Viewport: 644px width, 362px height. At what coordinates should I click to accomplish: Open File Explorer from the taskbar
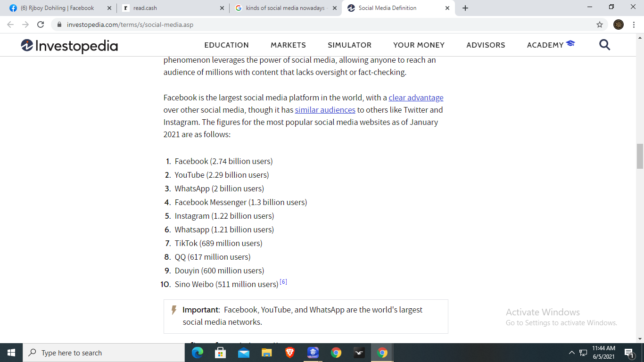pyautogui.click(x=267, y=353)
